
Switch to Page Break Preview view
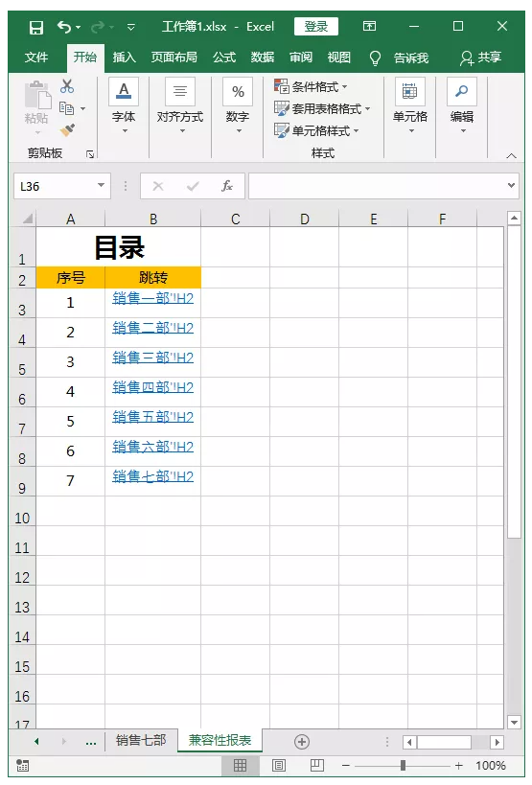click(x=316, y=766)
